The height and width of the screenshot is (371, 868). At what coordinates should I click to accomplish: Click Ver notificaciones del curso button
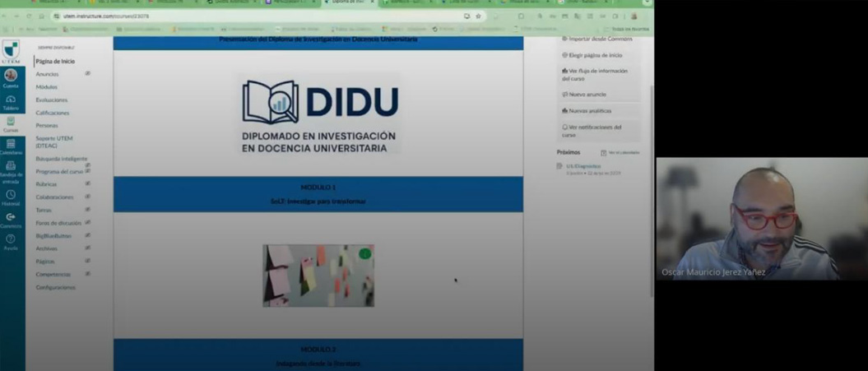pos(599,131)
